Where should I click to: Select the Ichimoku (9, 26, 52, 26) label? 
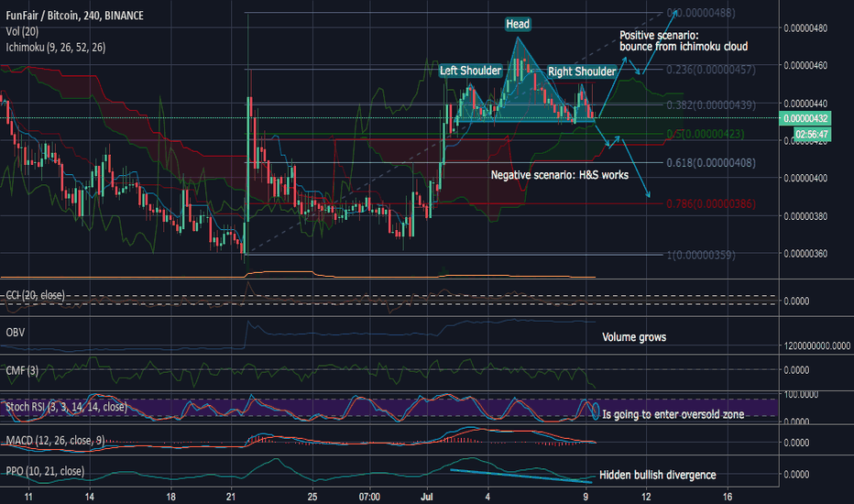pos(56,48)
